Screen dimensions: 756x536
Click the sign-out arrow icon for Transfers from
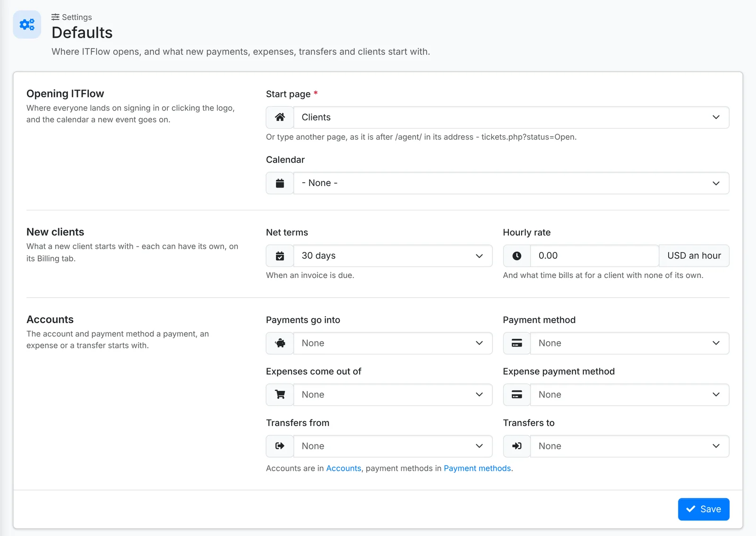[x=280, y=446]
